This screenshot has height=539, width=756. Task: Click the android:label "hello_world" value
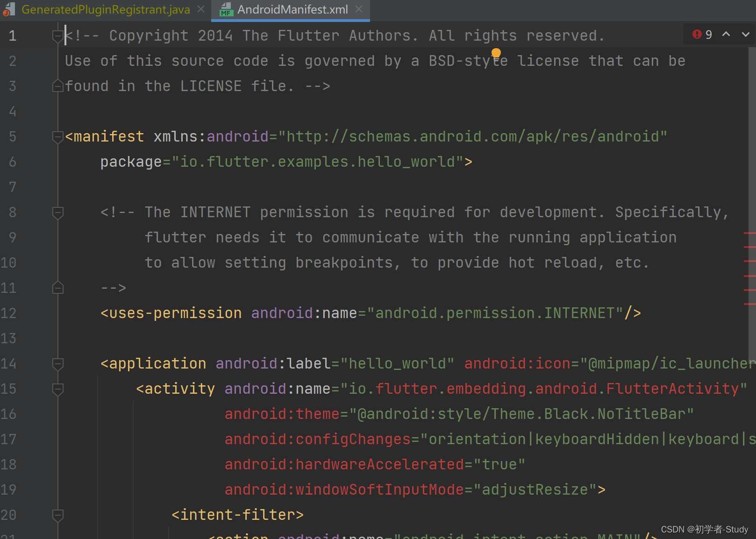click(x=397, y=363)
